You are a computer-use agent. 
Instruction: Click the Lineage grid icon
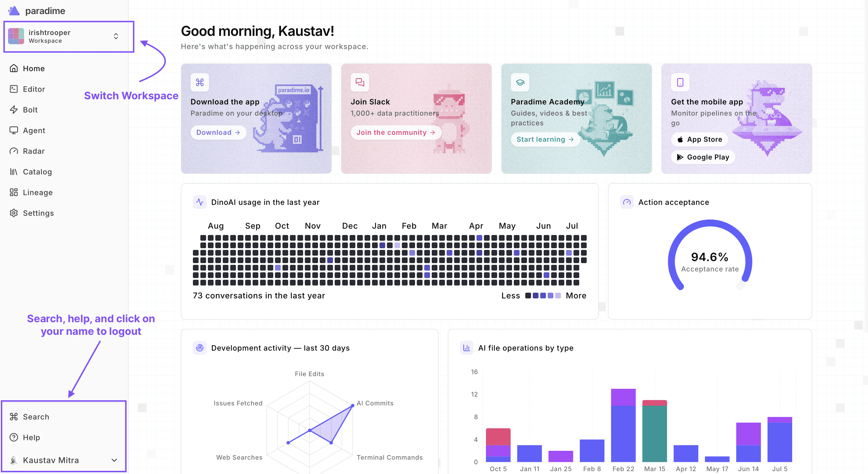[x=14, y=192]
